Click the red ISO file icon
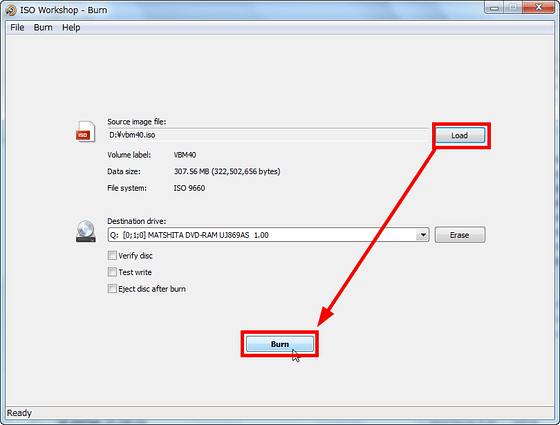560x425 pixels. point(86,131)
